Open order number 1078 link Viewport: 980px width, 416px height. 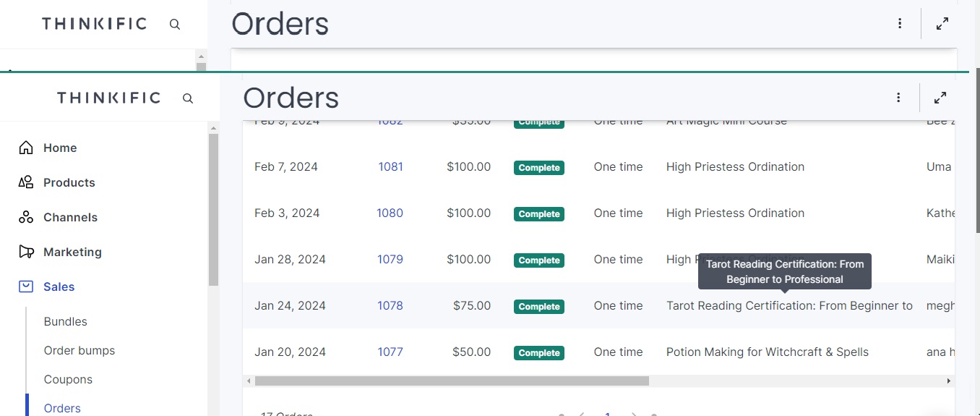pos(390,305)
